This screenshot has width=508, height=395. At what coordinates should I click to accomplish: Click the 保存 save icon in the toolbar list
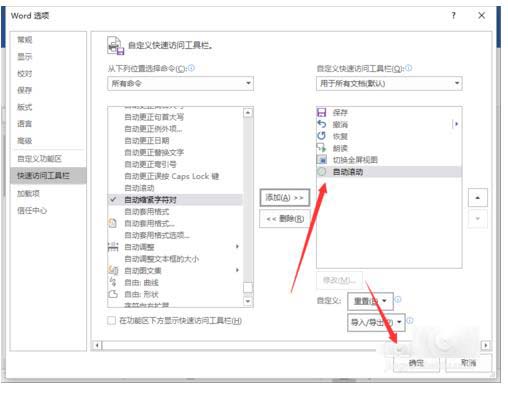pos(321,112)
